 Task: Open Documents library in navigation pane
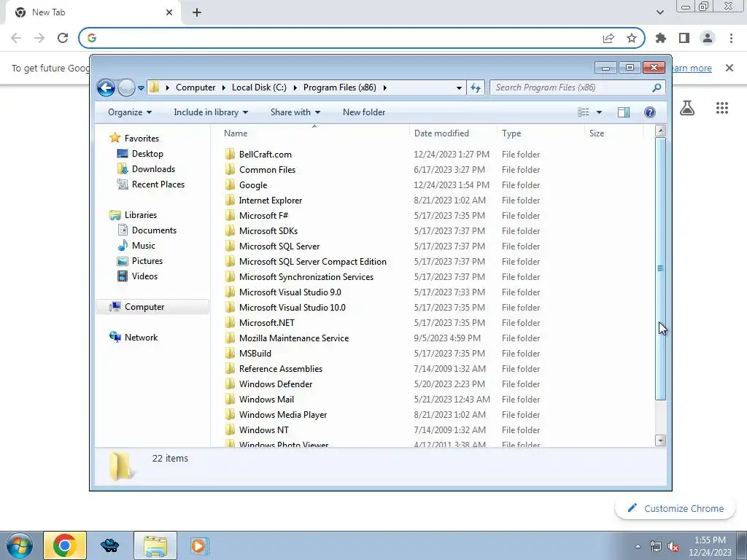click(154, 230)
